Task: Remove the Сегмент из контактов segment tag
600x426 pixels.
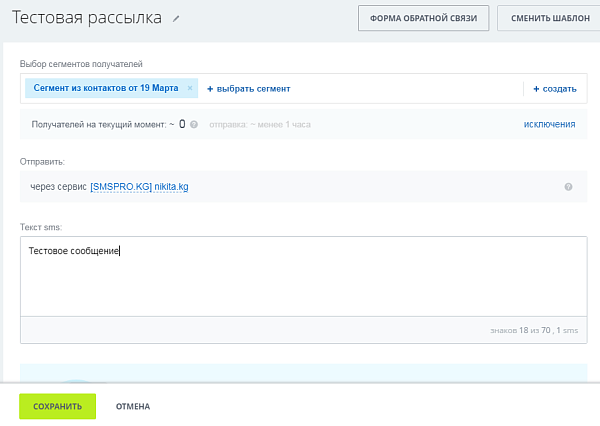Action: pyautogui.click(x=190, y=88)
